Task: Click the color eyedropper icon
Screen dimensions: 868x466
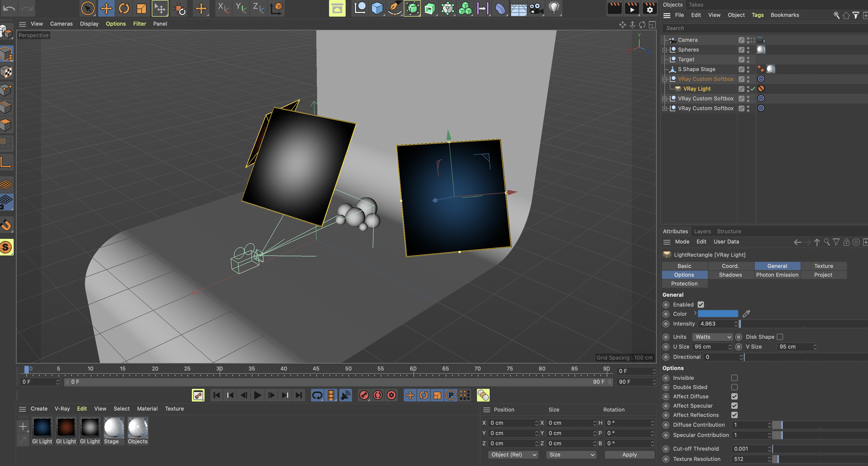Action: coord(746,314)
